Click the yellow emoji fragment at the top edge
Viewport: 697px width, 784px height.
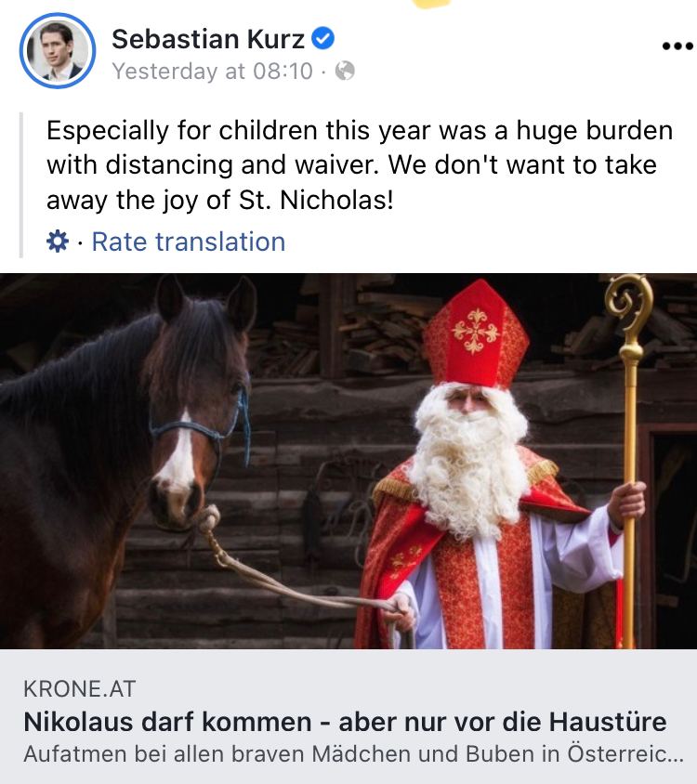pos(432,4)
